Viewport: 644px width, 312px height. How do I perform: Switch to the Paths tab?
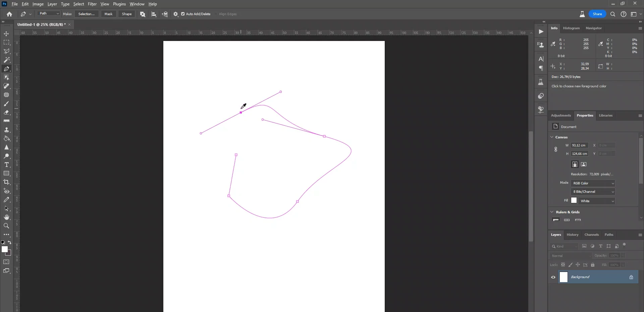(609, 235)
